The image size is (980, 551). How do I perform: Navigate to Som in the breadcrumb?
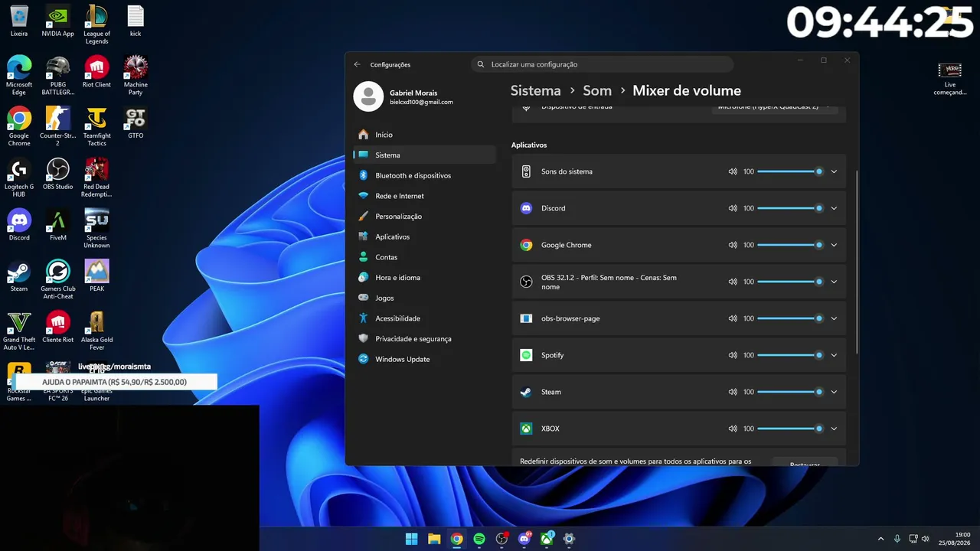[597, 90]
